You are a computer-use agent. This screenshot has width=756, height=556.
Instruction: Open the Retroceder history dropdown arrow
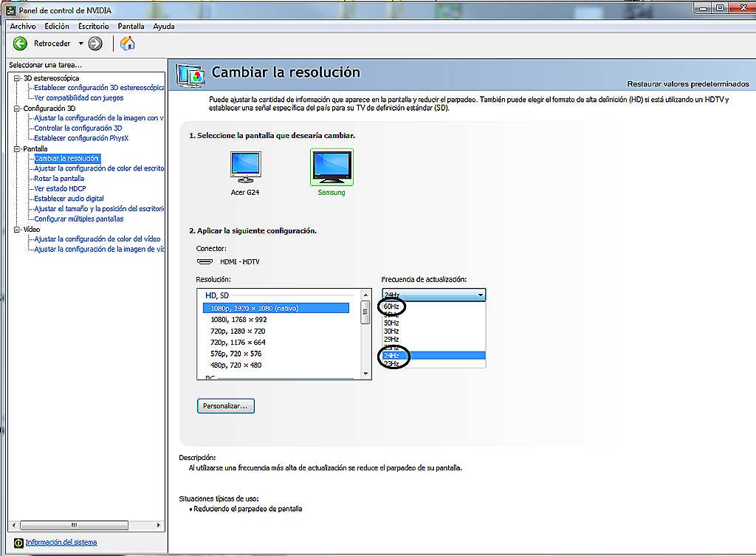click(x=81, y=44)
